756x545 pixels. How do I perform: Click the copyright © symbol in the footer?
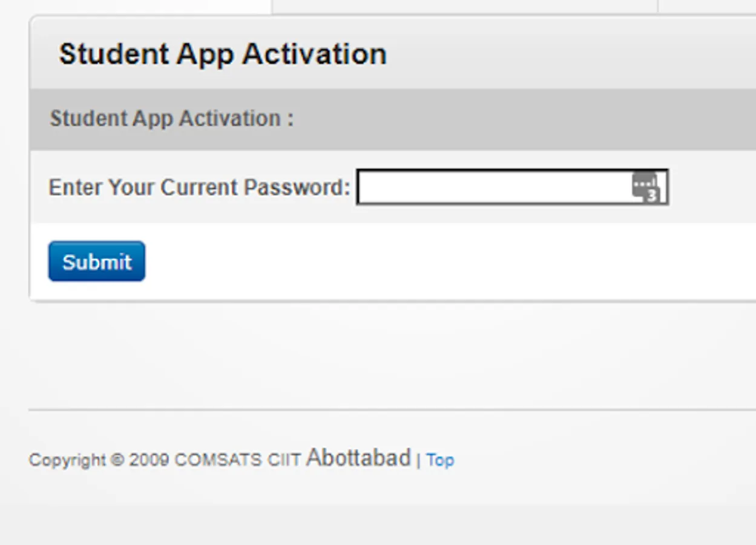click(x=116, y=460)
